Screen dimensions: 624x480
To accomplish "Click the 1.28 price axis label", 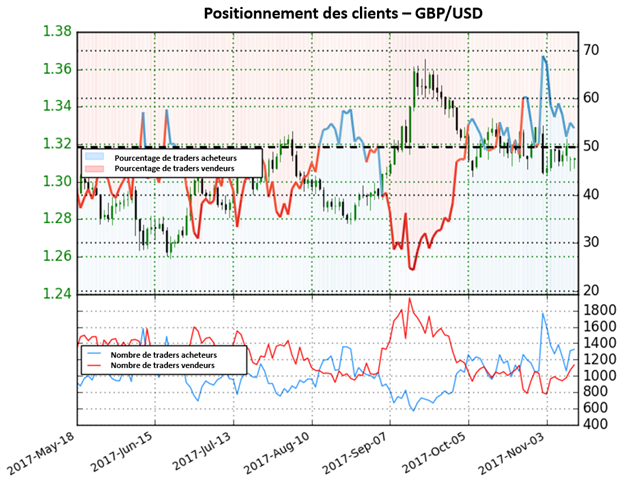I will pos(58,219).
